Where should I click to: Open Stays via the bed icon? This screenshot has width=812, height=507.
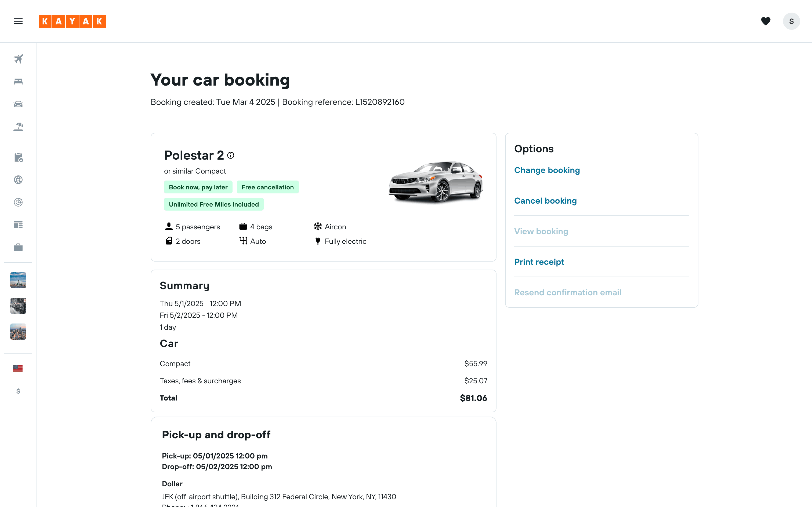click(18, 82)
